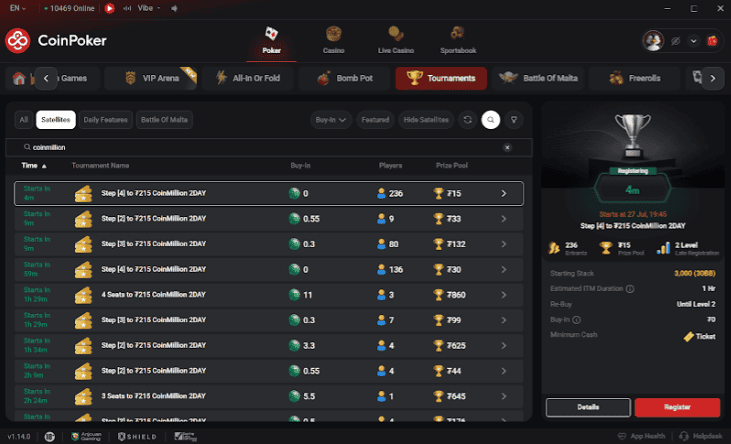The height and width of the screenshot is (444, 731).
Task: Open chevron of 4 Seats row
Action: [x=504, y=295]
